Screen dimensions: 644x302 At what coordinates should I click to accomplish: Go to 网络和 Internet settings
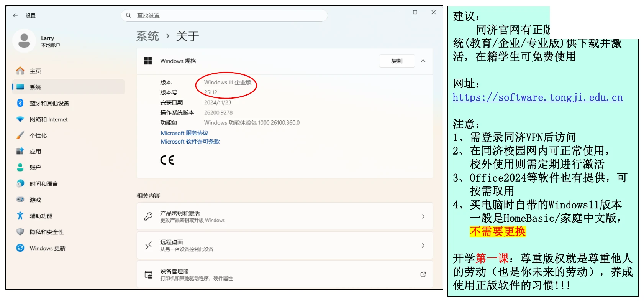(x=69, y=119)
